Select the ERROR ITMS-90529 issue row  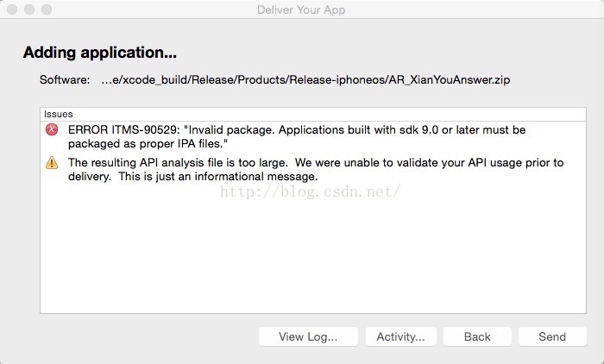pos(313,137)
